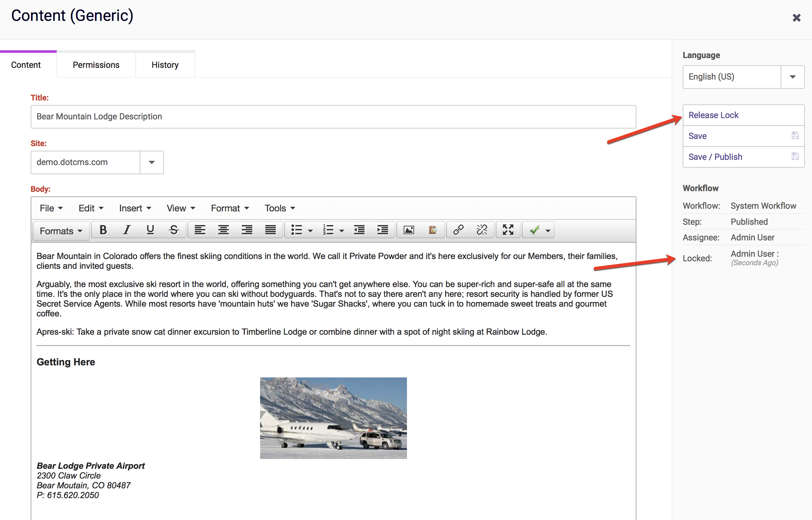Click the Published step value
This screenshot has width=812, height=520.
tap(749, 222)
